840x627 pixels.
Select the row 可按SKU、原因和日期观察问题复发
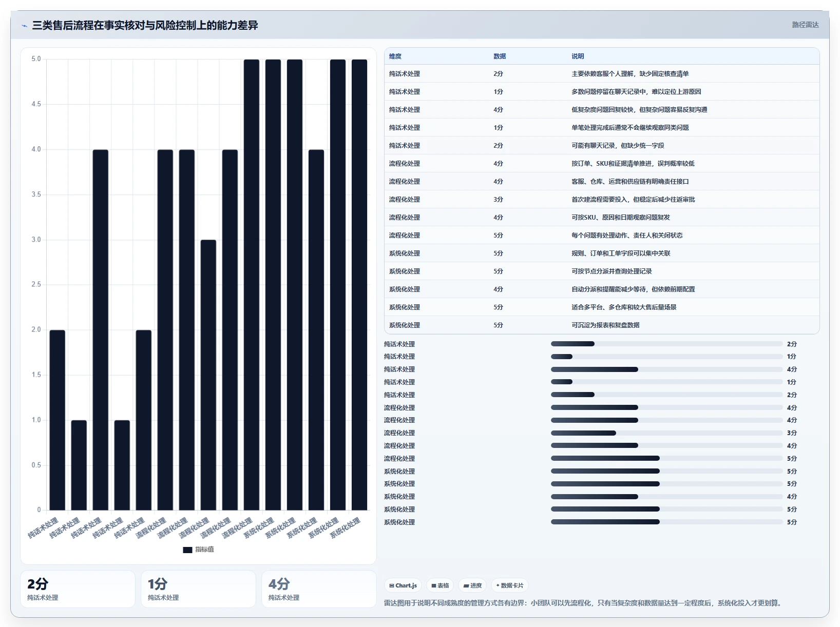pos(602,218)
